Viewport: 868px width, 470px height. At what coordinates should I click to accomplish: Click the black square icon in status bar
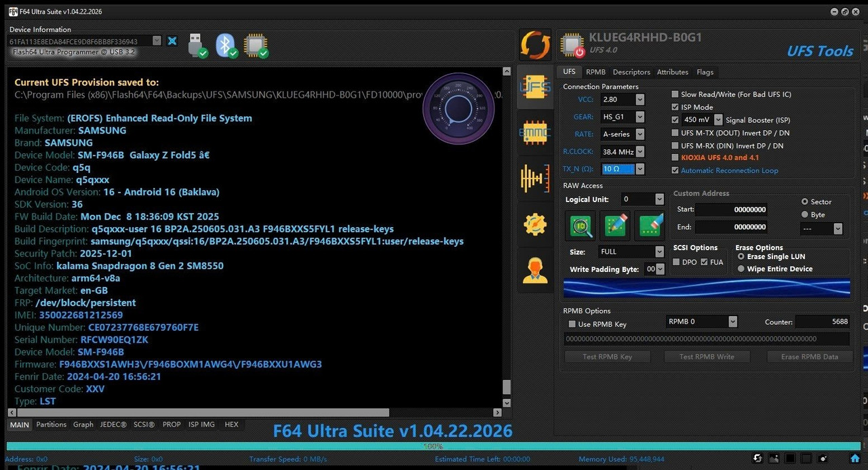[x=791, y=458]
